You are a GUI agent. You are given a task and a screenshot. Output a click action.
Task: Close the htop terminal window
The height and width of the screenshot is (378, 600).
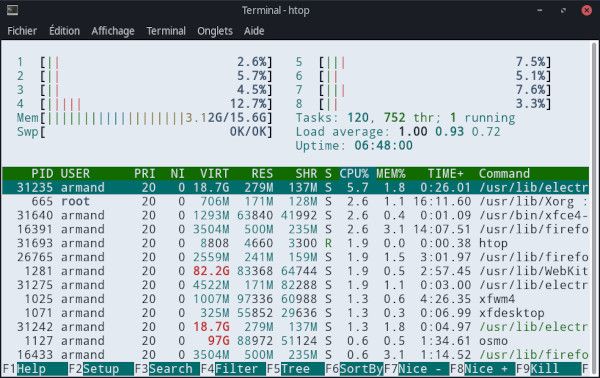coord(587,10)
